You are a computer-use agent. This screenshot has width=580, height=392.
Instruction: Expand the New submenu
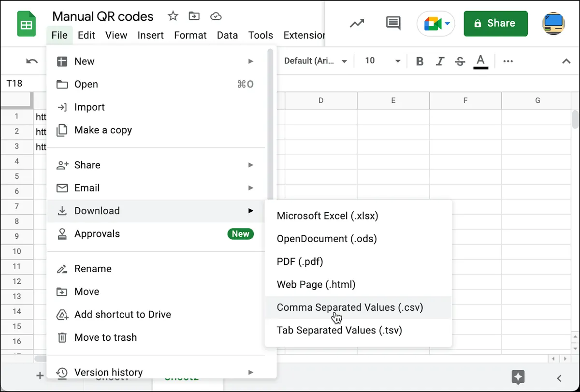[x=156, y=61]
